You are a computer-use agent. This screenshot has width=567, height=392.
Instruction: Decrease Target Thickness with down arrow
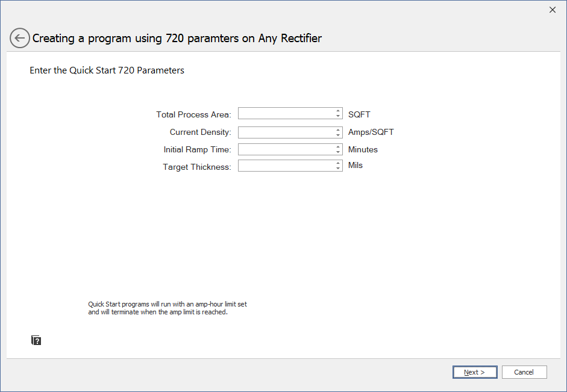point(338,168)
